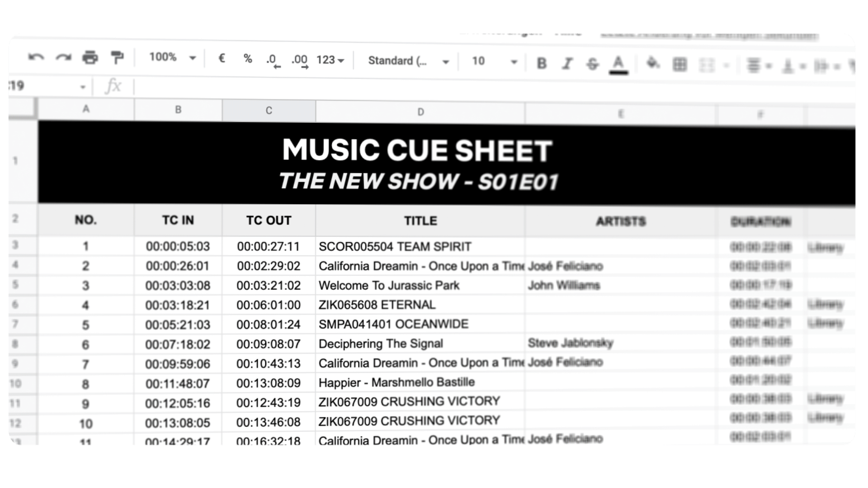Select TC OUT value 00:00:27:11
The width and height of the screenshot is (868, 488).
tap(269, 246)
